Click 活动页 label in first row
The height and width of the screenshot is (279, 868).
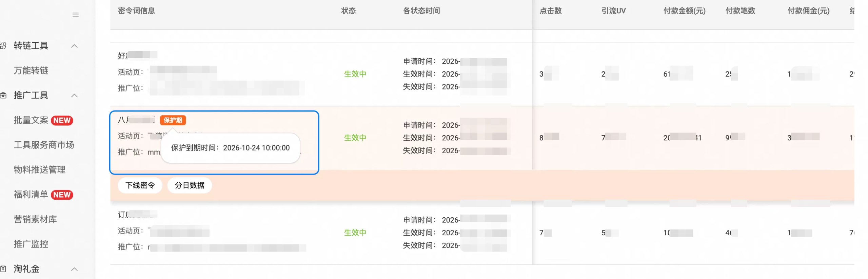point(131,72)
